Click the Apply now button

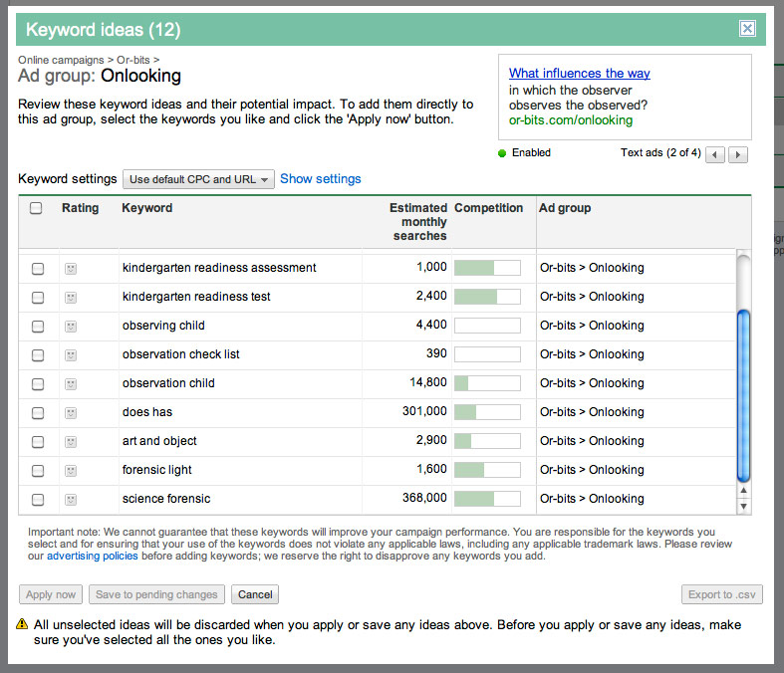point(51,594)
